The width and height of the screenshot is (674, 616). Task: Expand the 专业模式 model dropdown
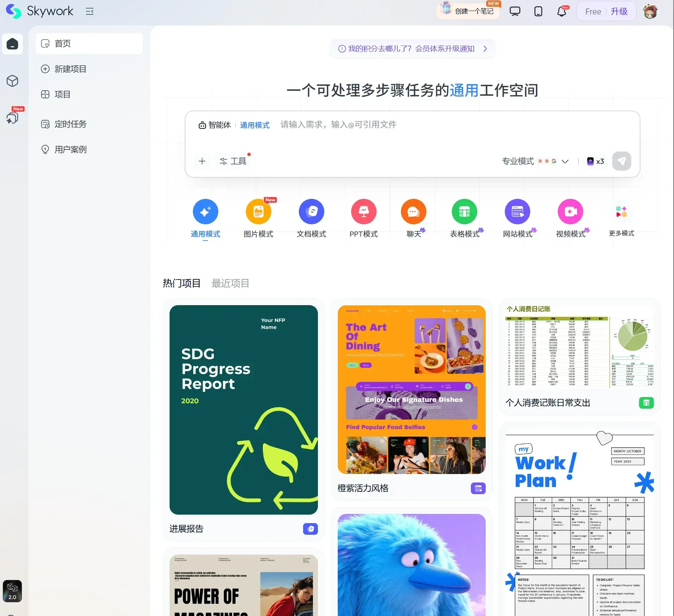[535, 161]
